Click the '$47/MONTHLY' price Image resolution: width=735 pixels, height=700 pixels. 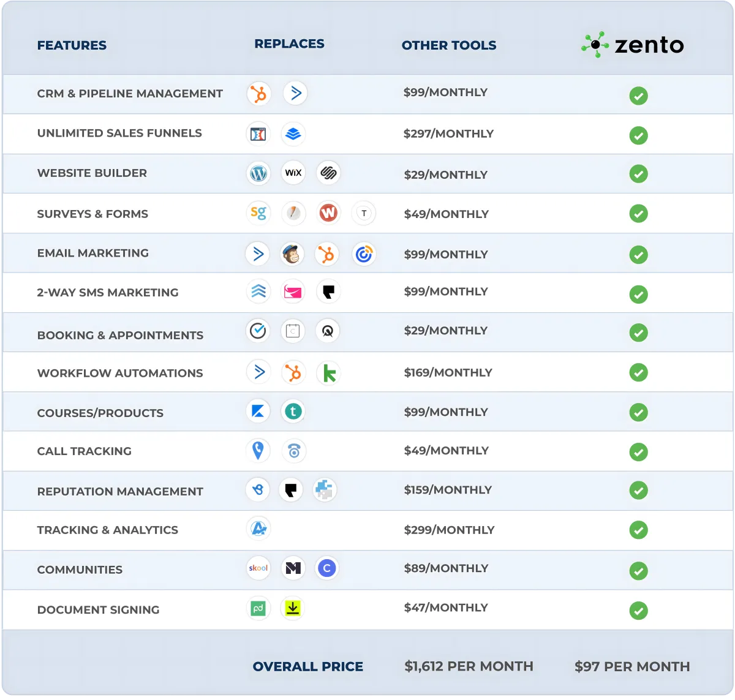[446, 608]
